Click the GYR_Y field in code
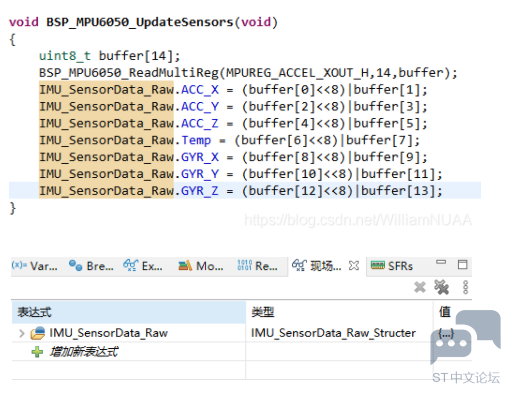 point(200,174)
